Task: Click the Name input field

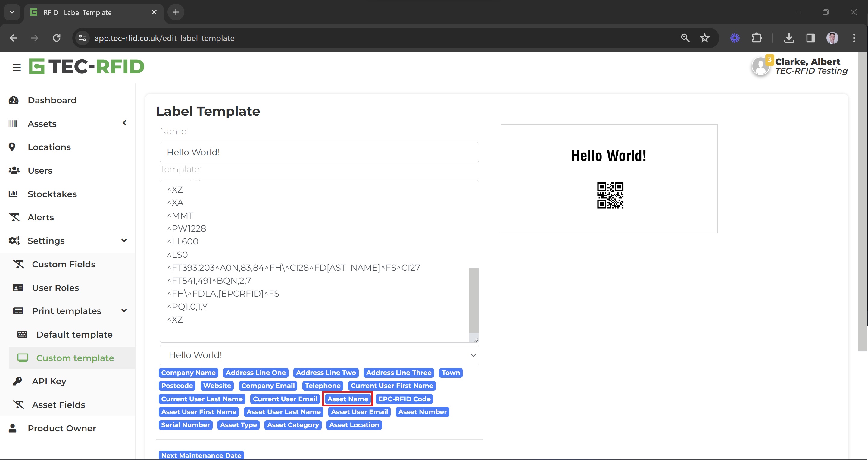Action: tap(319, 152)
